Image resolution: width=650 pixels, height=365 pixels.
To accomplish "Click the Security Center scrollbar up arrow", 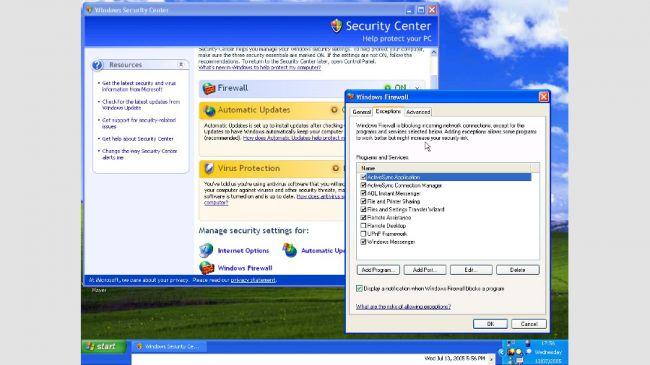I will tap(434, 53).
